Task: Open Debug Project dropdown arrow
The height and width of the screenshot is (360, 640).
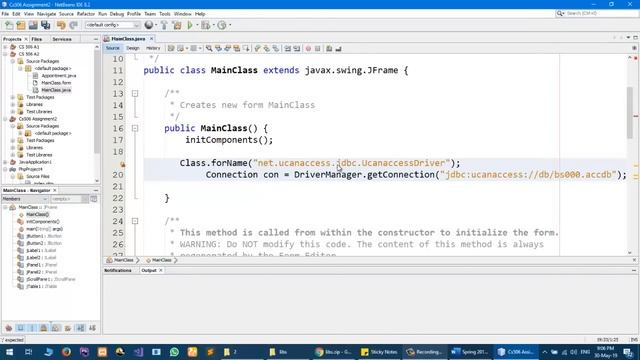Action: coord(213,25)
